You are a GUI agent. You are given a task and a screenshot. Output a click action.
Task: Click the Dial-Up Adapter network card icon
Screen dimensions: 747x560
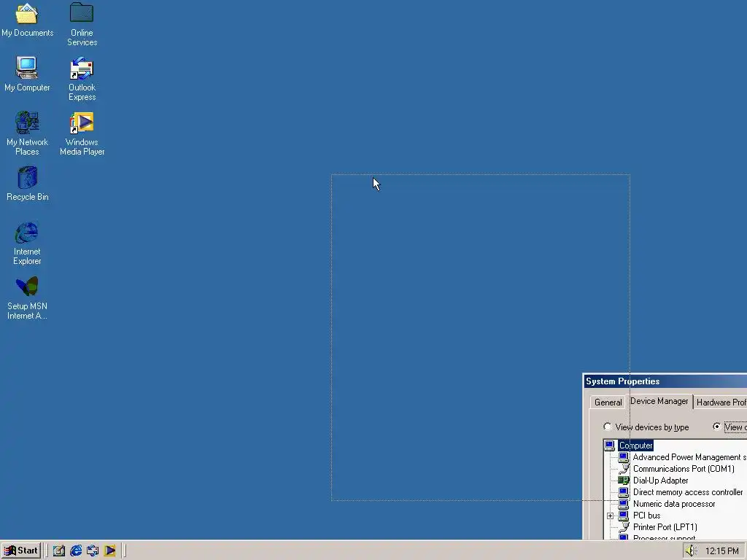pos(623,481)
